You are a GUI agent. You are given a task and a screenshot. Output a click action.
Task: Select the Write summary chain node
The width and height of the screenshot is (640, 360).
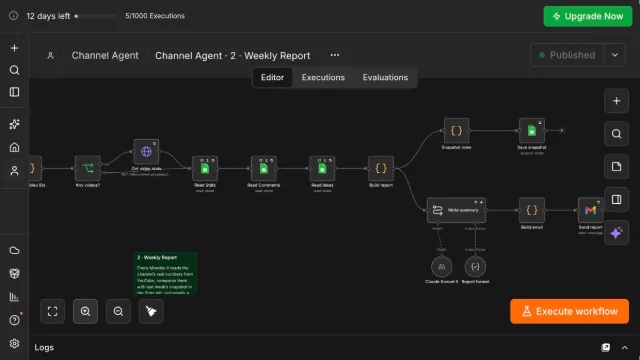pos(456,210)
